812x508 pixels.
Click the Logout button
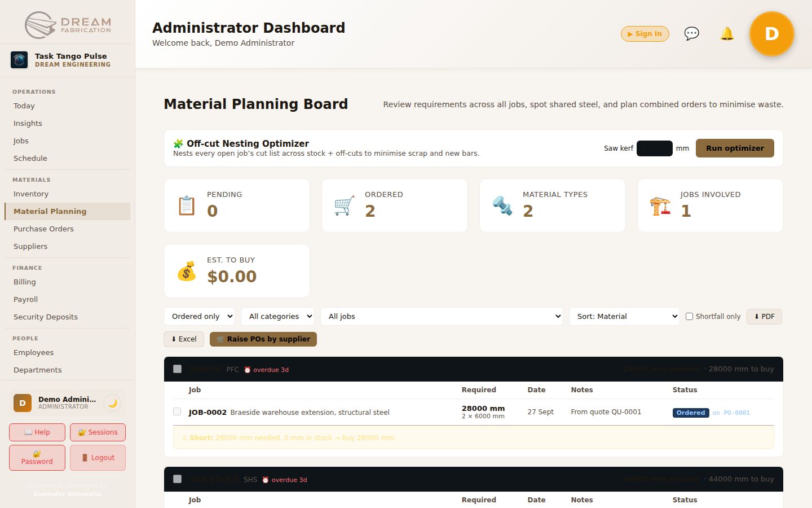pos(98,458)
